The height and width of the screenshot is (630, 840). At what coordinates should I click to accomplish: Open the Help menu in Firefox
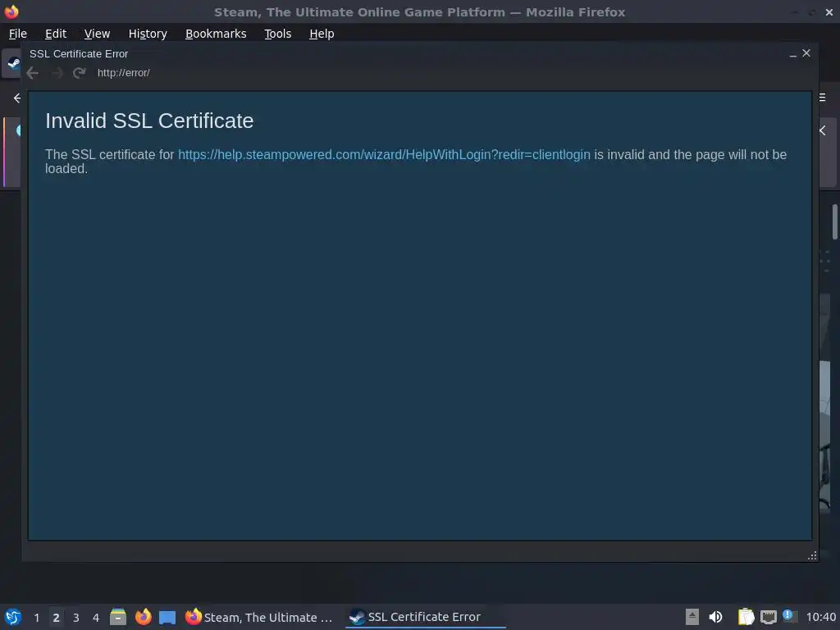(x=322, y=34)
